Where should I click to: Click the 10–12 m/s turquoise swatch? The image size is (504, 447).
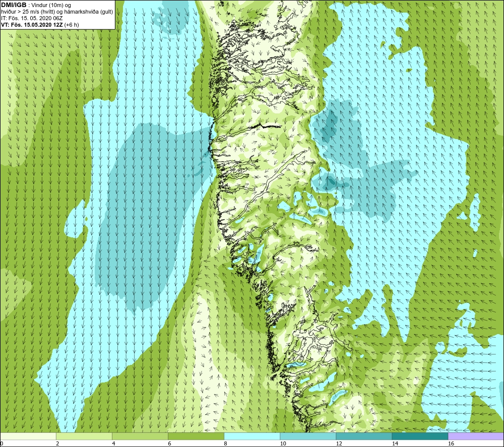(308, 436)
